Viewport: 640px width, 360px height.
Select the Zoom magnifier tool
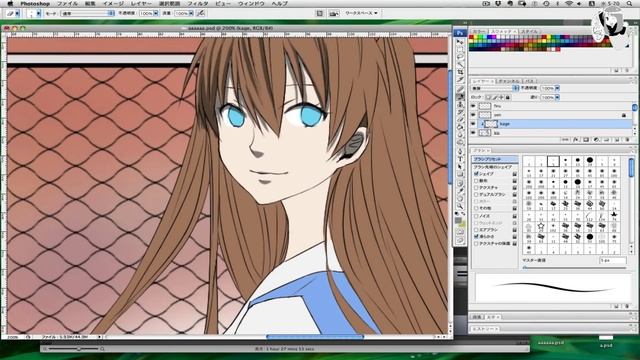point(460,206)
